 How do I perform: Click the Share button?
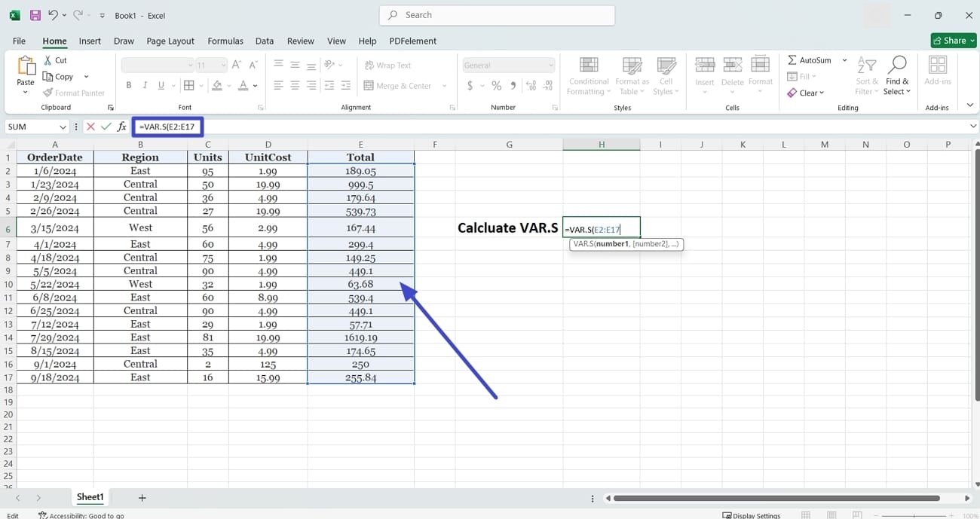(x=953, y=40)
